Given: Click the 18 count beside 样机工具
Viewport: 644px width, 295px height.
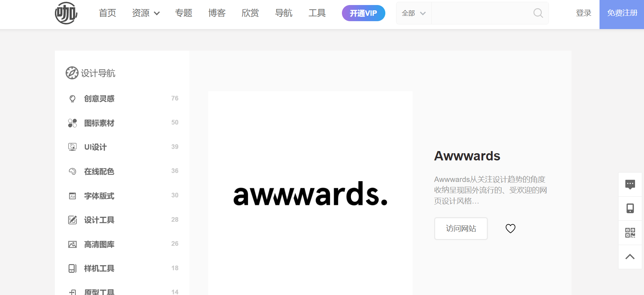Looking at the screenshot, I should coord(175,268).
